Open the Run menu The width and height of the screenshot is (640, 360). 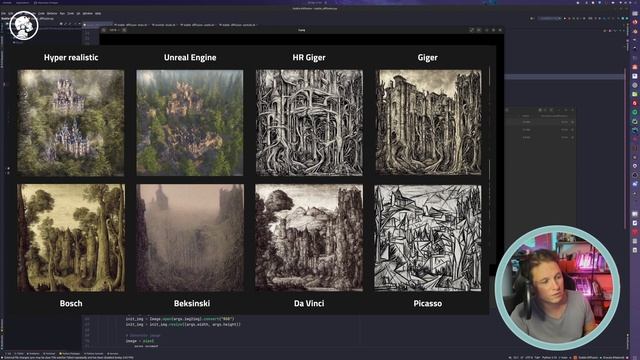point(62,13)
